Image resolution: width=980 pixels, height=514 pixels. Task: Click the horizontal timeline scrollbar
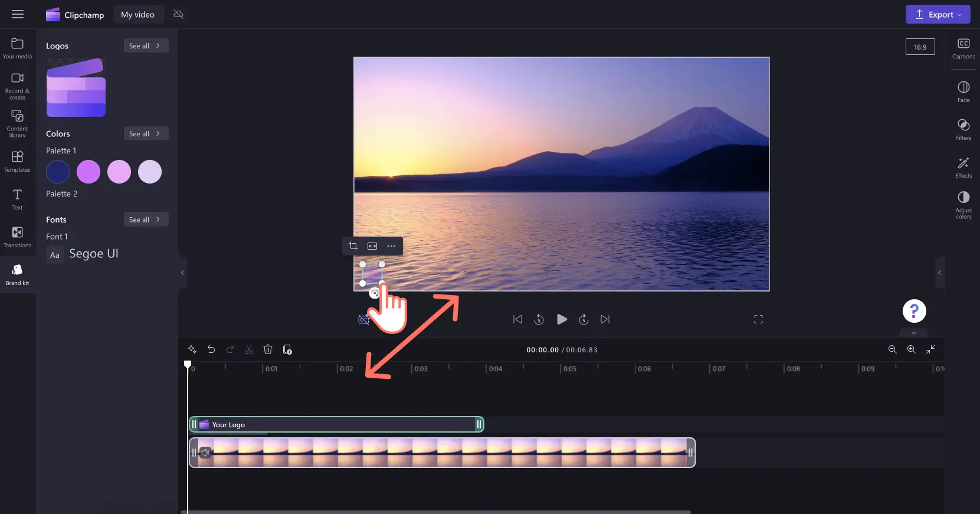(x=435, y=512)
